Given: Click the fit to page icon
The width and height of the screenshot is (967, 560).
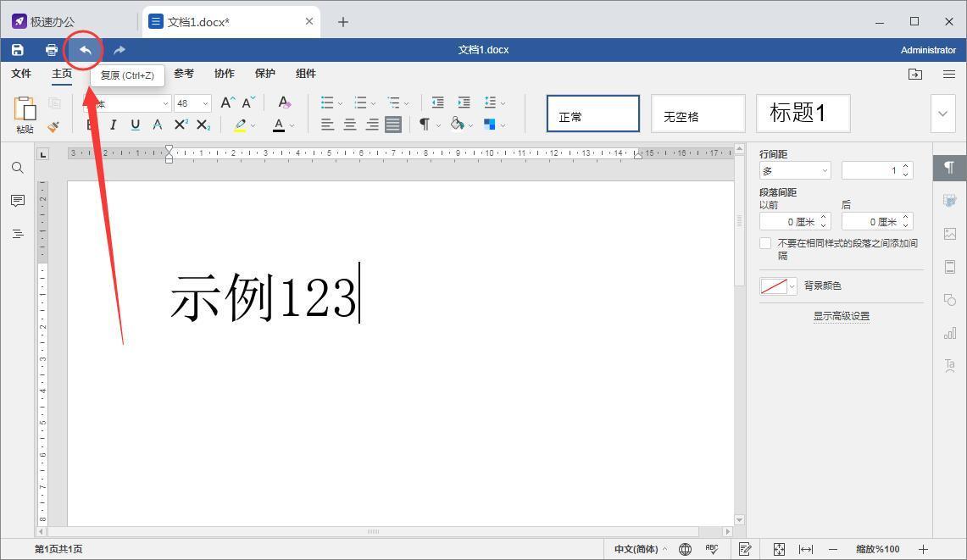Looking at the screenshot, I should [779, 549].
